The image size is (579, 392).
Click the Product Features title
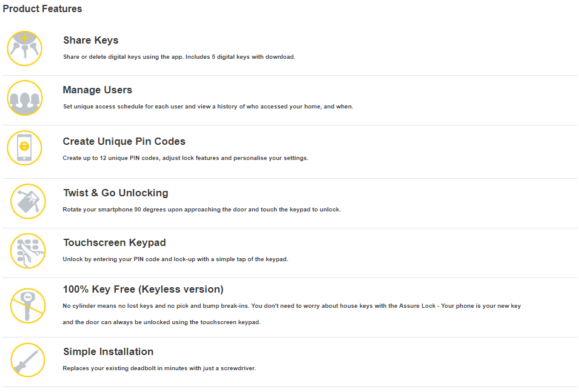pyautogui.click(x=42, y=9)
